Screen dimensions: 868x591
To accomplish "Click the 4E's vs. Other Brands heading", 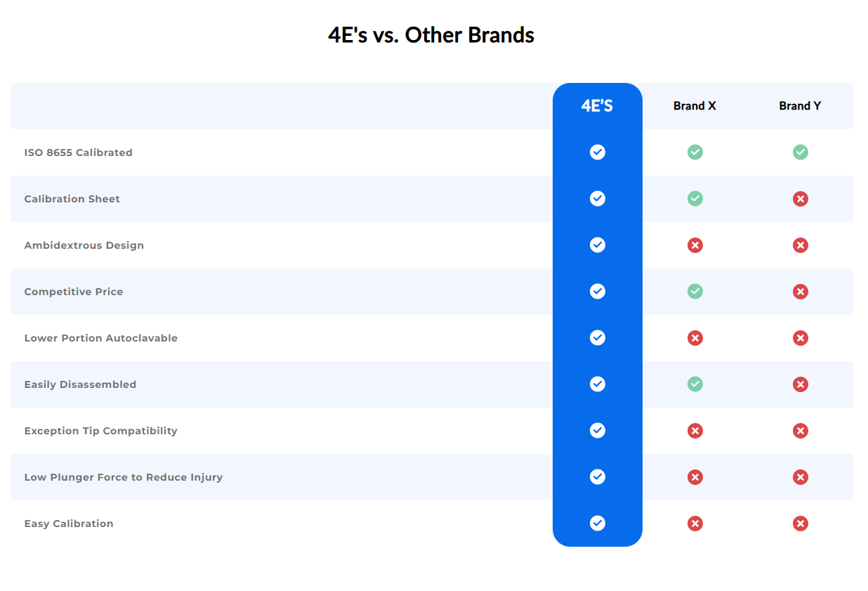I will (431, 35).
